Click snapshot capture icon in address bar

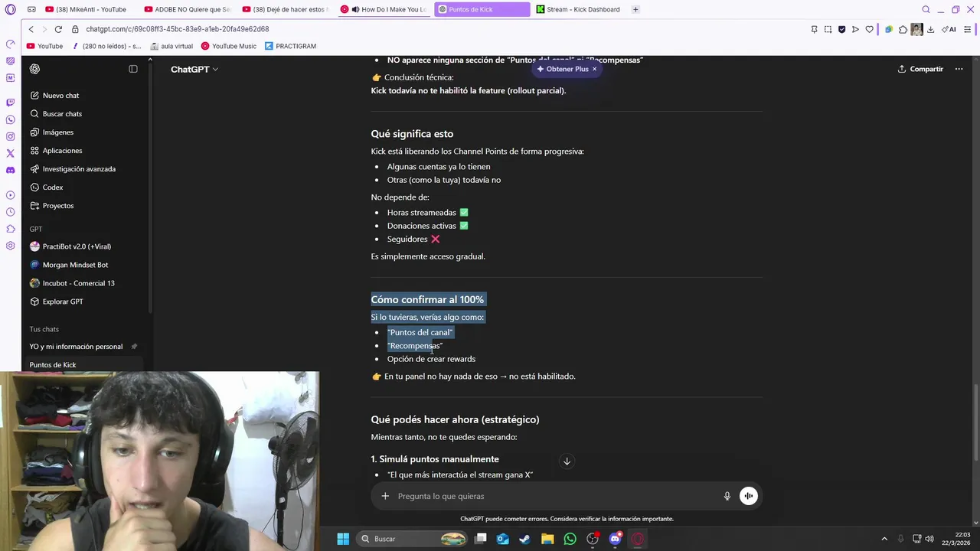[x=828, y=29]
